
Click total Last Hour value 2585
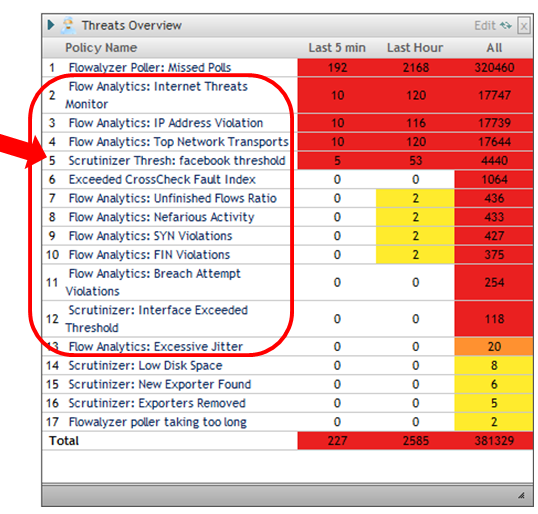click(x=416, y=441)
